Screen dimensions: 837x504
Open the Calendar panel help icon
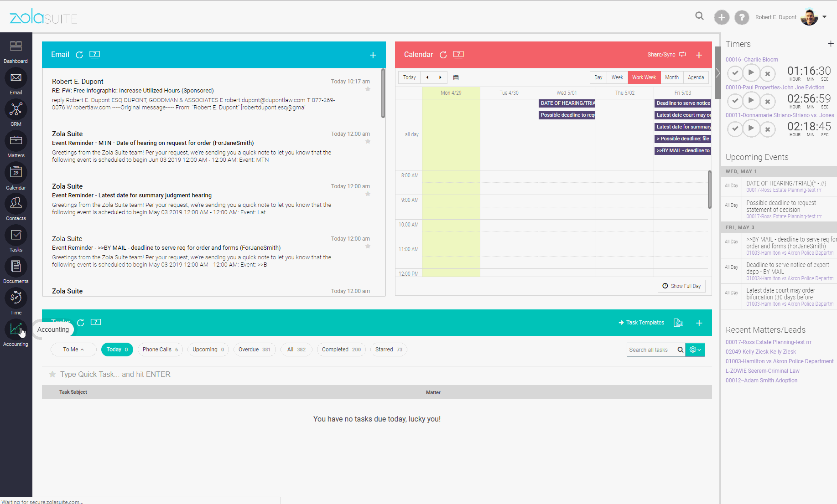point(458,54)
